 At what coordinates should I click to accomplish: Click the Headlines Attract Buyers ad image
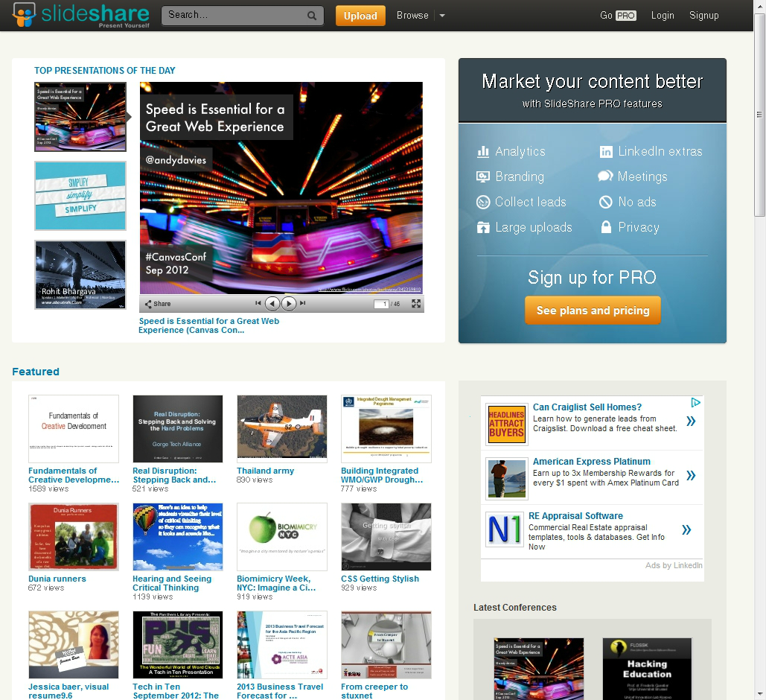point(507,424)
